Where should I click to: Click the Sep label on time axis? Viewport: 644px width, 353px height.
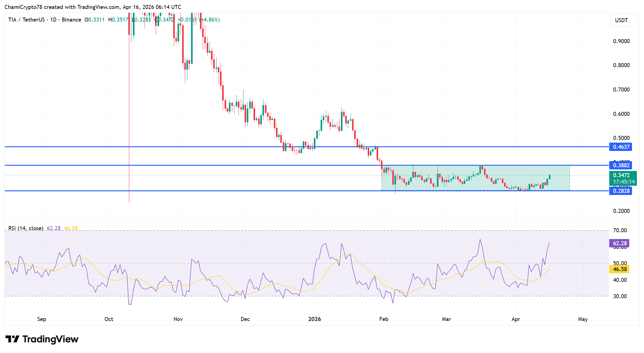coord(42,319)
